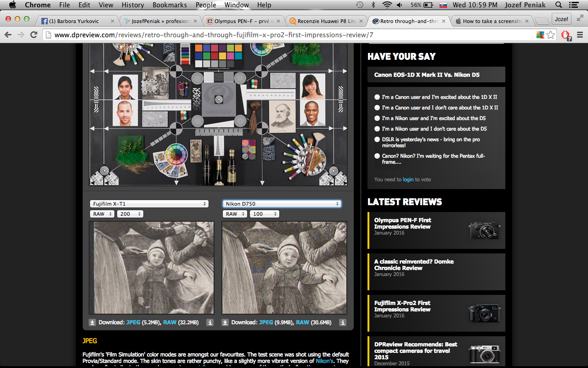Open Spotlight search magnifier
The image size is (588, 368).
click(x=559, y=5)
